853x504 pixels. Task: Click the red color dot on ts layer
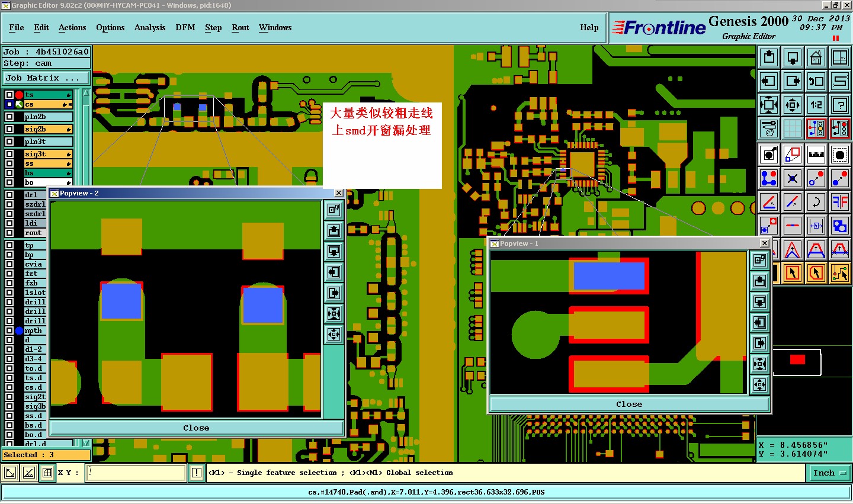pos(20,95)
